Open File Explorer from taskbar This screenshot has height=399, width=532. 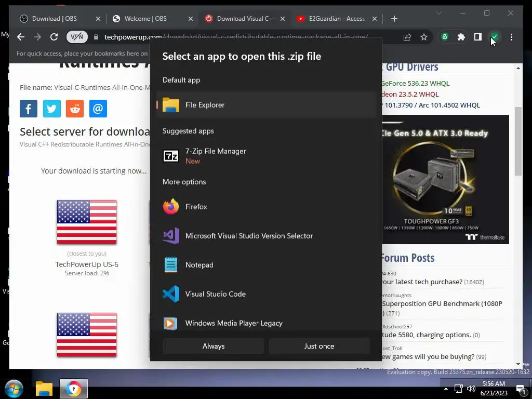[44, 389]
